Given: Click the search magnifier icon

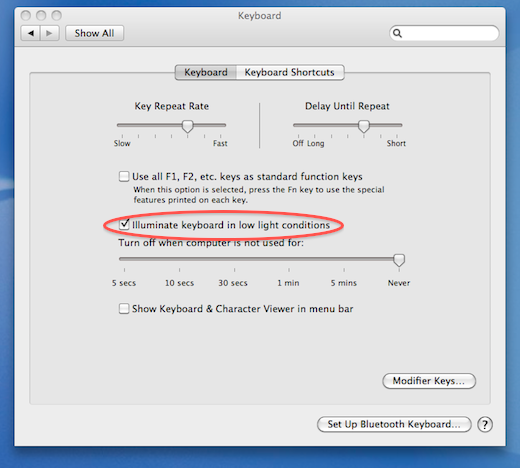Looking at the screenshot, I should [x=397, y=33].
